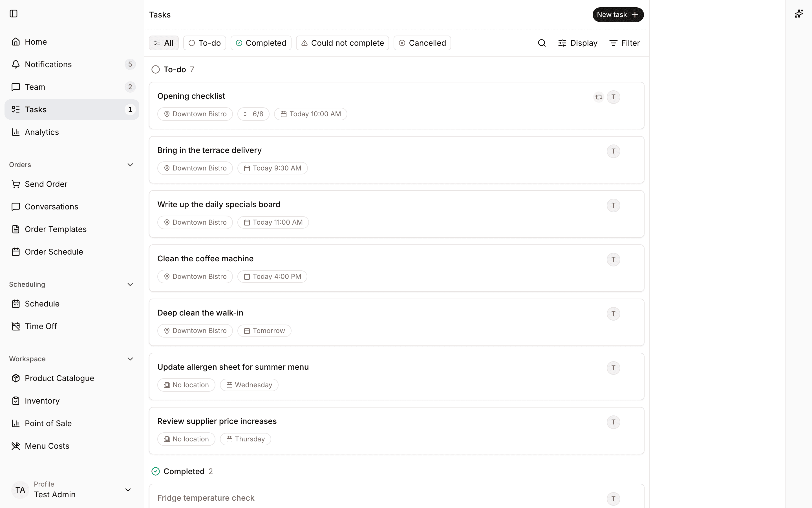Click the TA profile avatar
This screenshot has width=812, height=508.
pyautogui.click(x=20, y=490)
